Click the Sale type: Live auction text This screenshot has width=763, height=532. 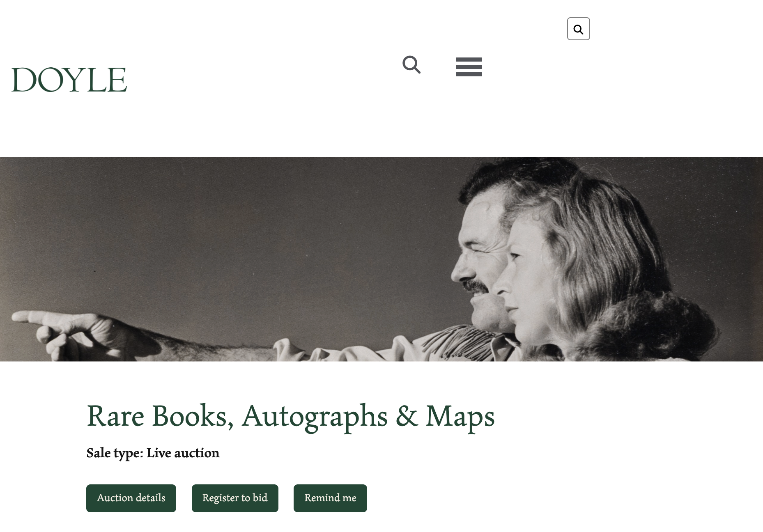(153, 453)
